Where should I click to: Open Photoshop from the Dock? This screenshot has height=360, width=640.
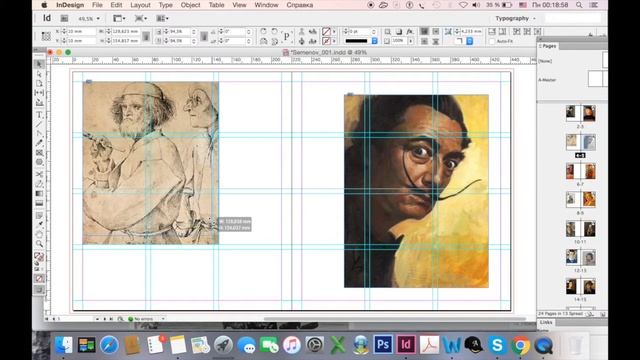point(382,344)
